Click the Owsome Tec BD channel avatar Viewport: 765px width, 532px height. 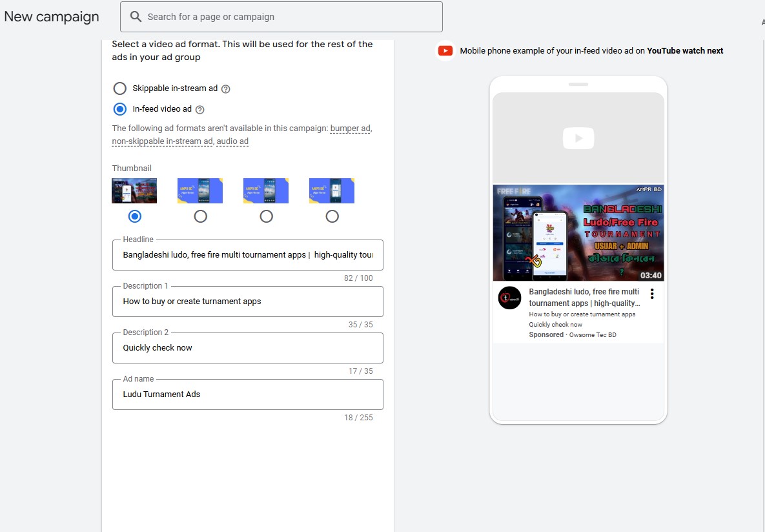(x=509, y=298)
